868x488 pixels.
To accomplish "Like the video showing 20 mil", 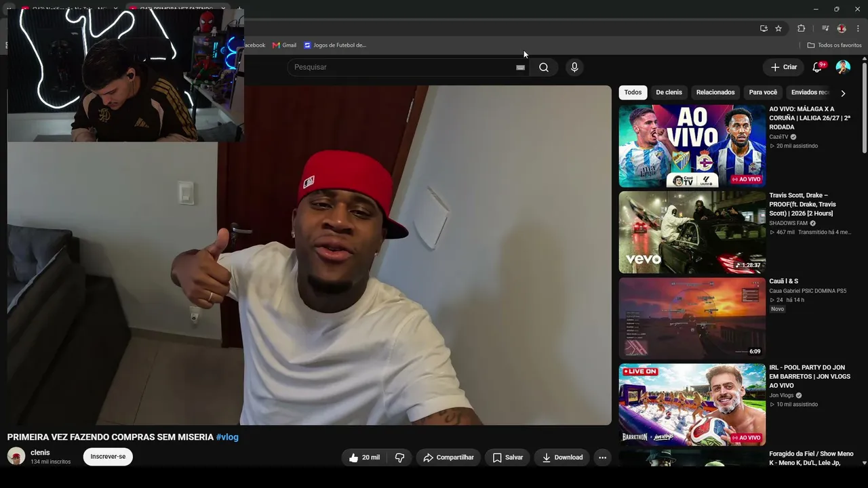I will (365, 457).
